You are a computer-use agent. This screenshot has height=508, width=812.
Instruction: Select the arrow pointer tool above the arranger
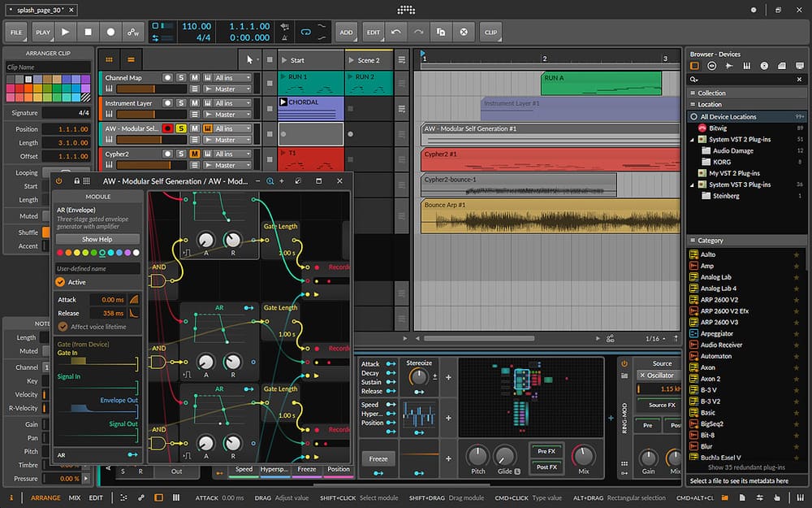point(250,59)
